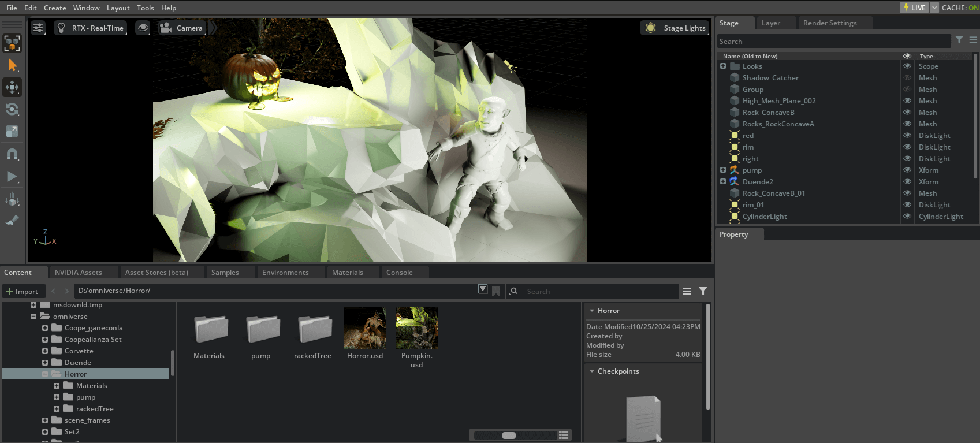
Task: Click the select mode icon at toolbar top
Action: click(12, 43)
